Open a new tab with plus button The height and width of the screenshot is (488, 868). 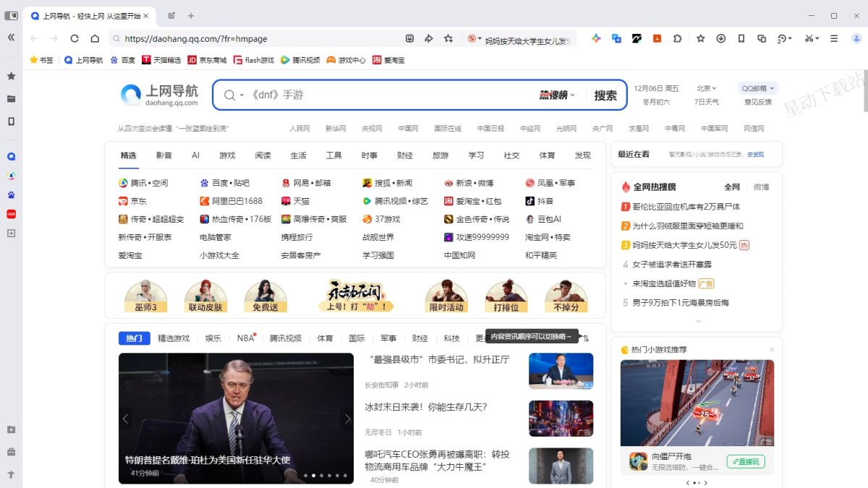point(191,15)
